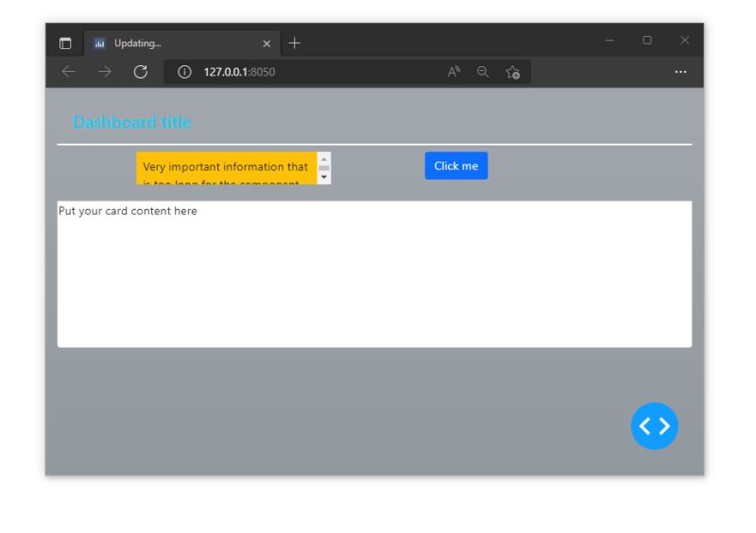
Task: Reload the page with the refresh icon
Action: [141, 72]
